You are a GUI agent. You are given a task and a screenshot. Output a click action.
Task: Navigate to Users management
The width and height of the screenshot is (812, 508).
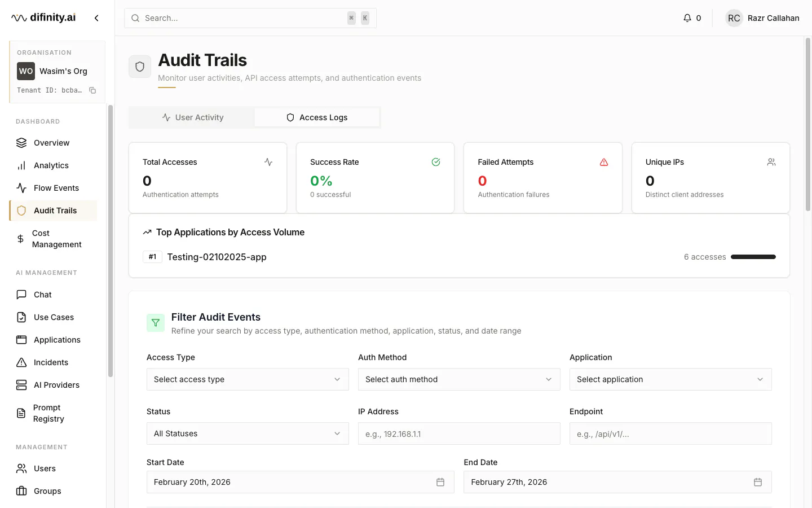[x=54, y=468]
